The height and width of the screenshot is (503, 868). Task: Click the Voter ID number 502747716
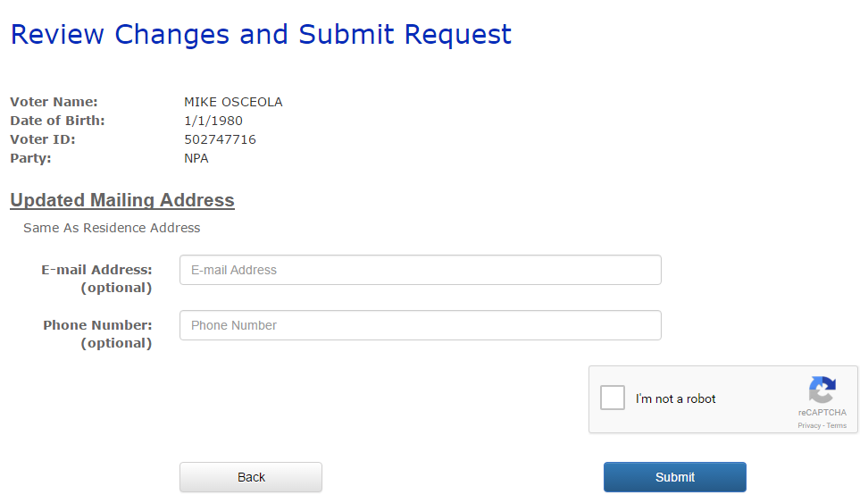click(220, 139)
